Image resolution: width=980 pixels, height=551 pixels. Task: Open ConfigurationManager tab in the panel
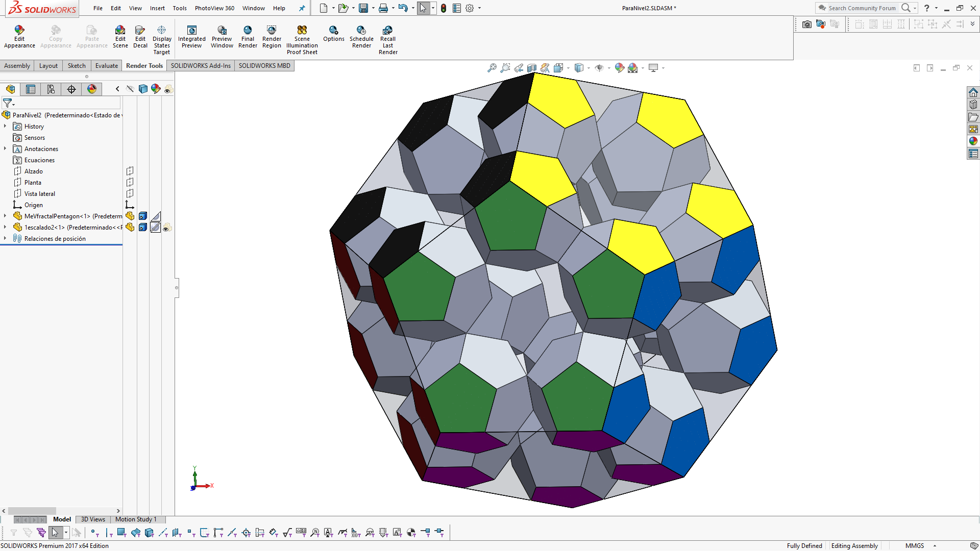(x=51, y=89)
